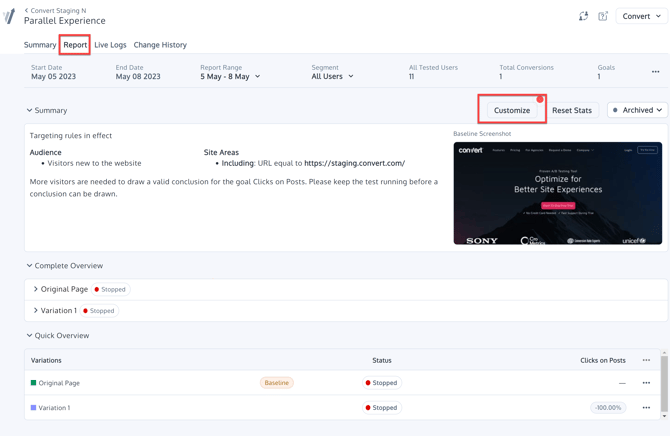Viewport: 670px width, 436px height.
Task: Open the Original Page row ellipsis menu
Action: click(646, 383)
